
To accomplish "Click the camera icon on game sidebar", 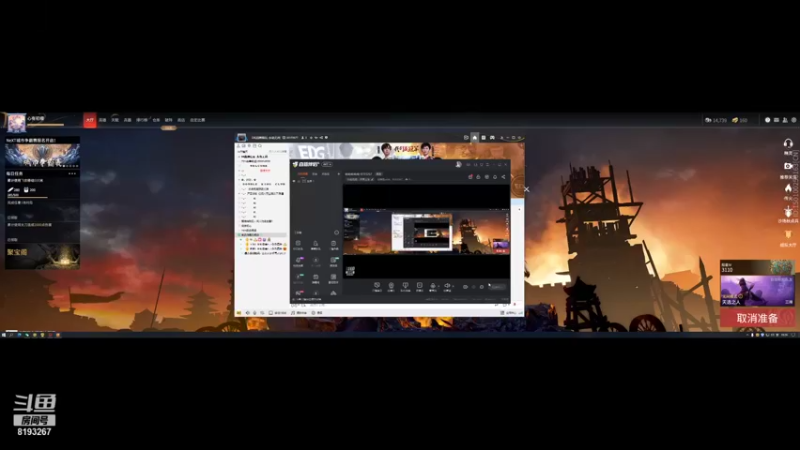I will coord(788,166).
